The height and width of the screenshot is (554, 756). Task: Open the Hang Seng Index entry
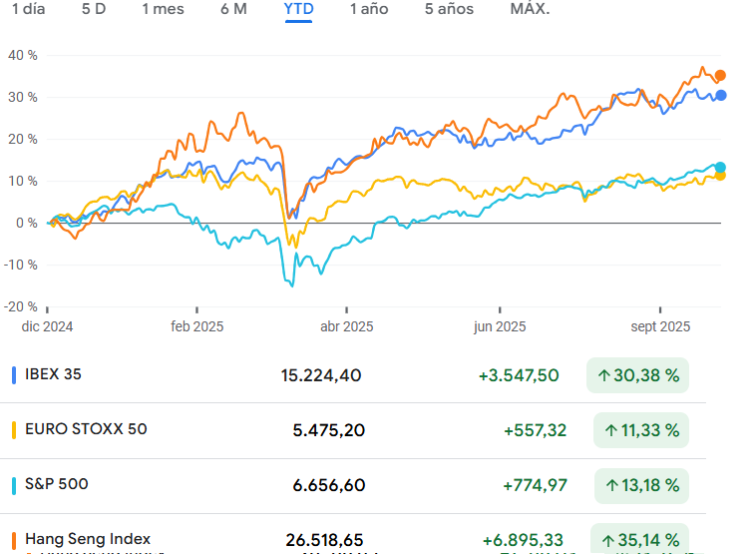(88, 539)
